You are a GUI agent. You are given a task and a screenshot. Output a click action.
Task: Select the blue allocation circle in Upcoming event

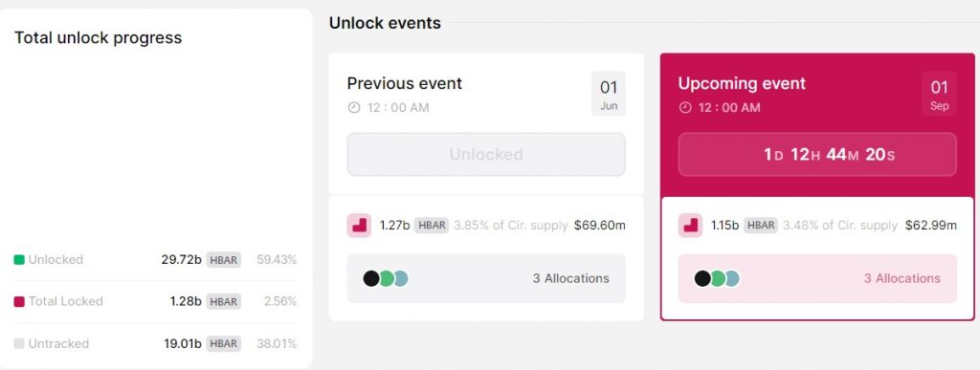coord(732,278)
